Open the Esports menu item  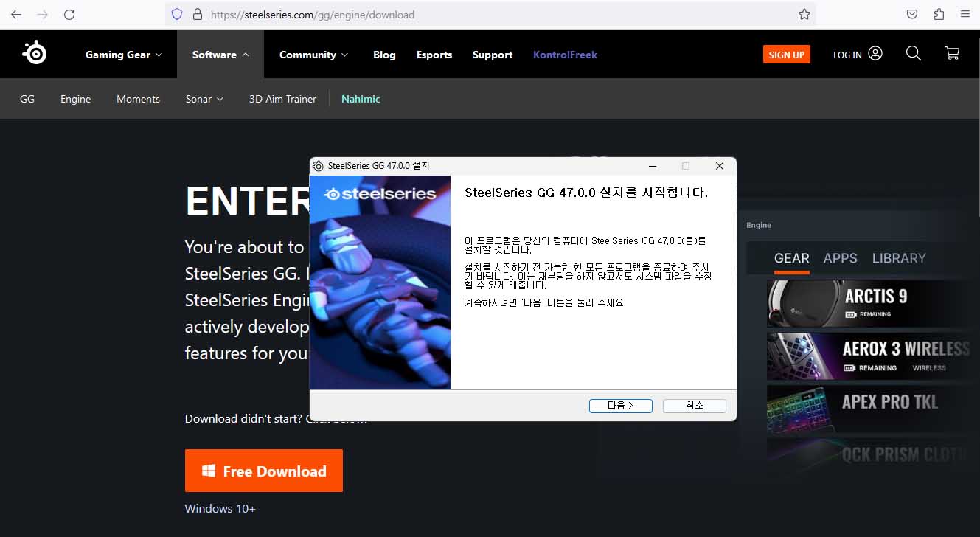(434, 55)
